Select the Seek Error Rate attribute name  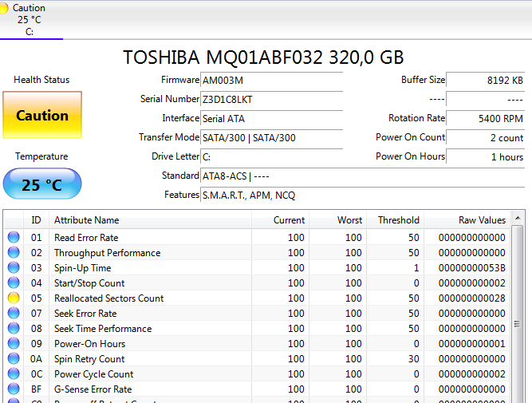(x=85, y=314)
